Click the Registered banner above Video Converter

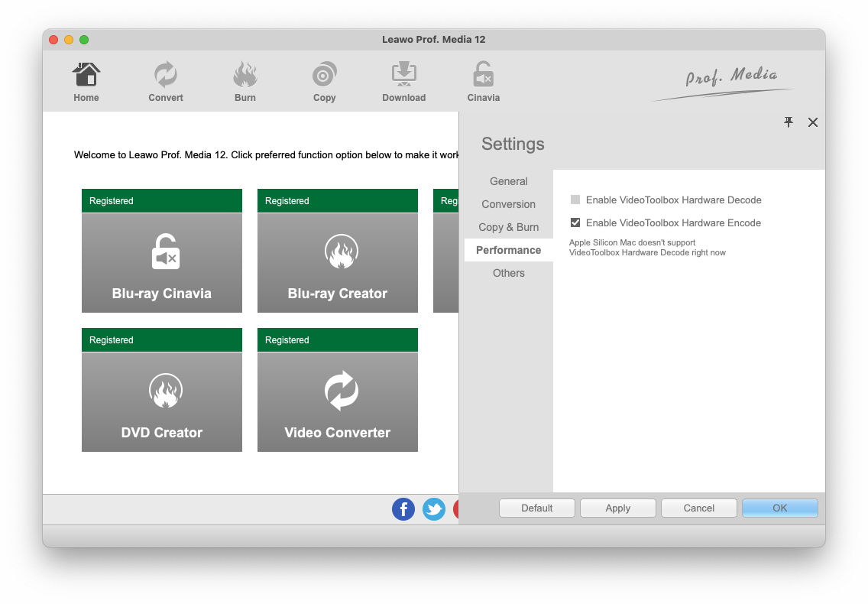338,339
